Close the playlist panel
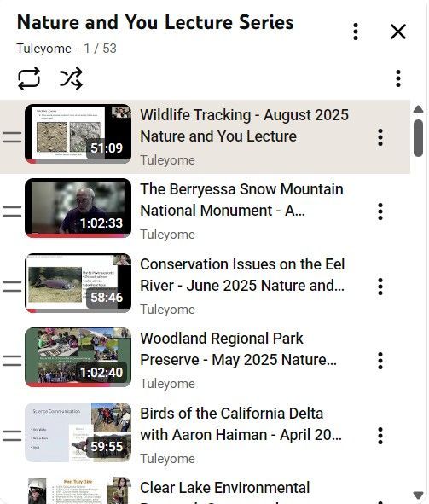This screenshot has height=504, width=429. pyautogui.click(x=398, y=32)
